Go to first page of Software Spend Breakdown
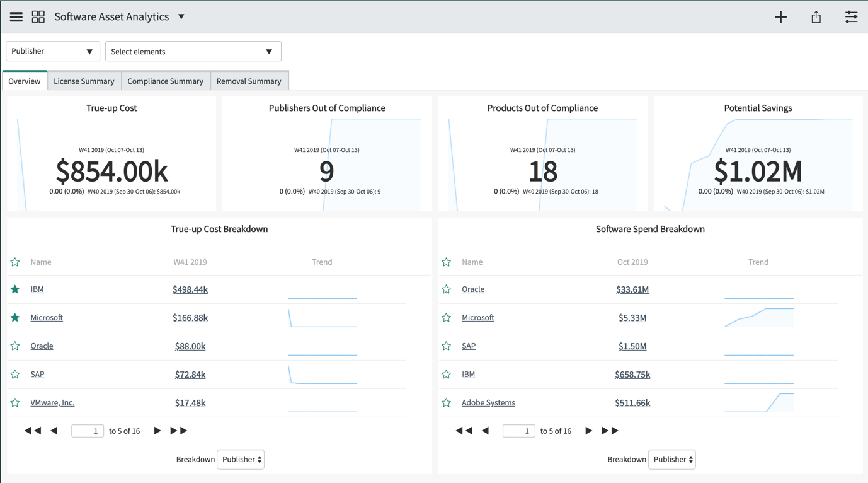The height and width of the screenshot is (483, 868). pyautogui.click(x=464, y=431)
